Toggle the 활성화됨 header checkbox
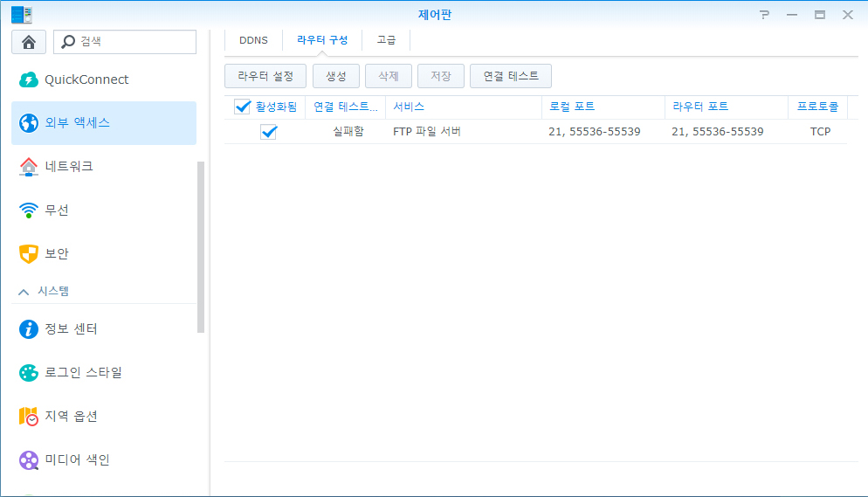This screenshot has width=868, height=497. point(243,107)
